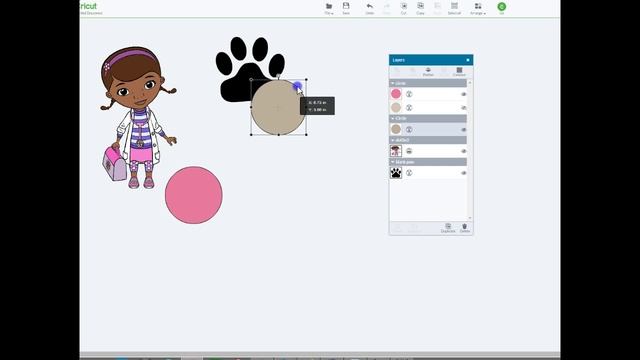
Task: Click the Group icon in Layers panel
Action: (397, 71)
